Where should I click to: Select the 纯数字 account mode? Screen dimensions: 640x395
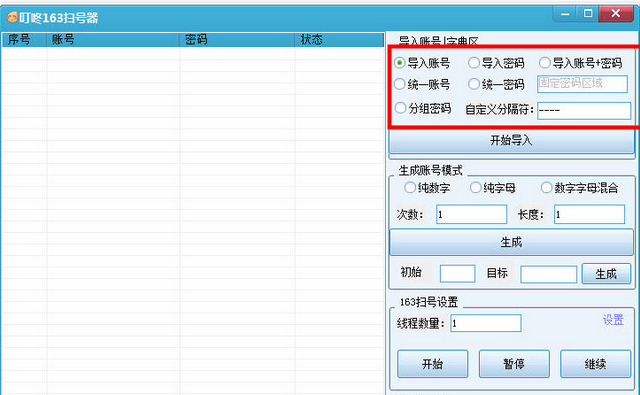[410, 188]
